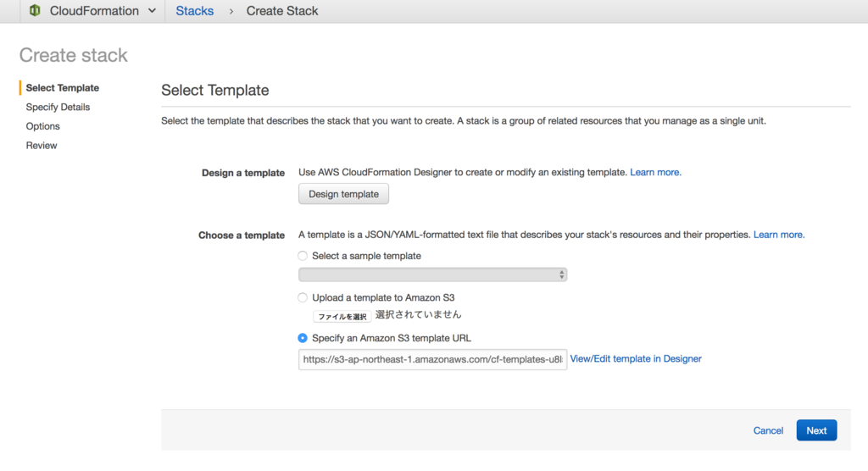
Task: Open View/Edit template in Designer link
Action: (636, 358)
